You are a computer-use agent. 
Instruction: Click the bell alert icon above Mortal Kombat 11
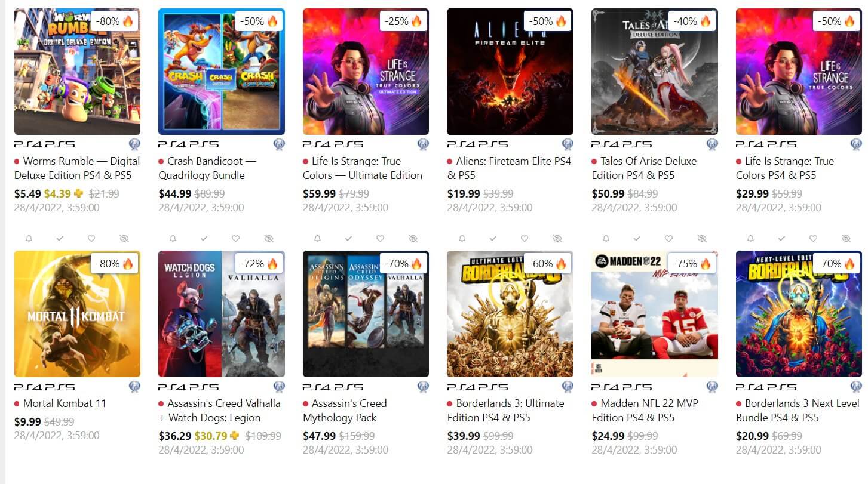(x=29, y=238)
